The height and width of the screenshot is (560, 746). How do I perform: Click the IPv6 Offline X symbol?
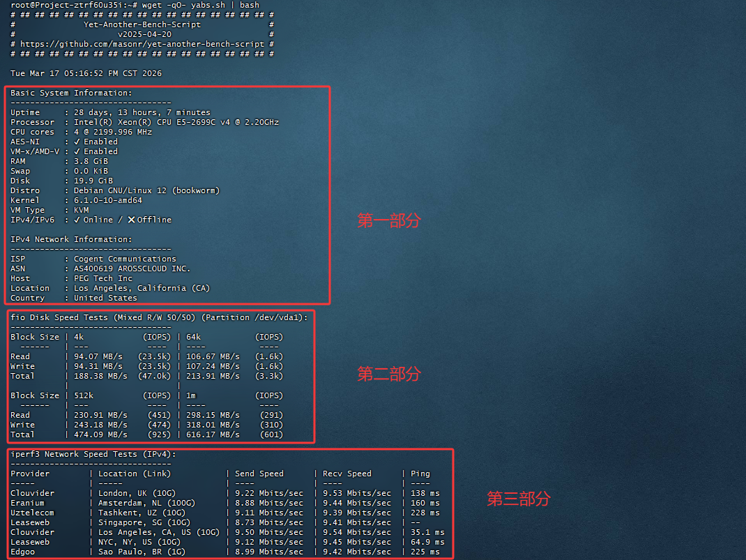point(131,220)
